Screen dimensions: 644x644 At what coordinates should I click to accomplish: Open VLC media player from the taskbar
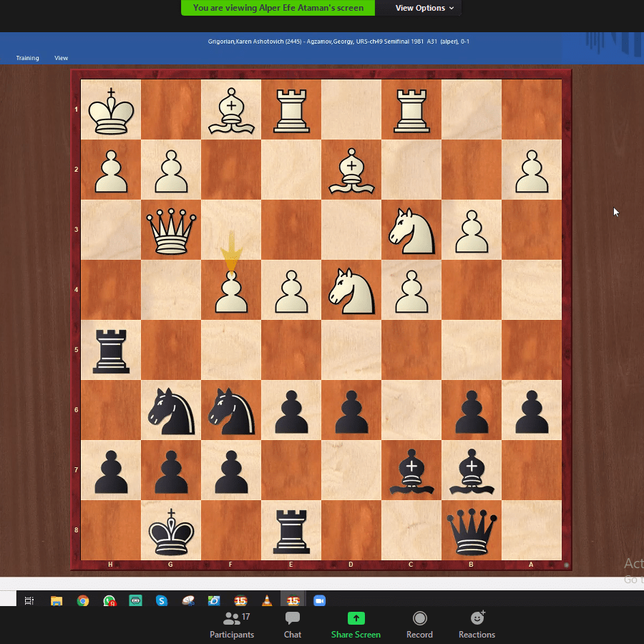click(267, 601)
